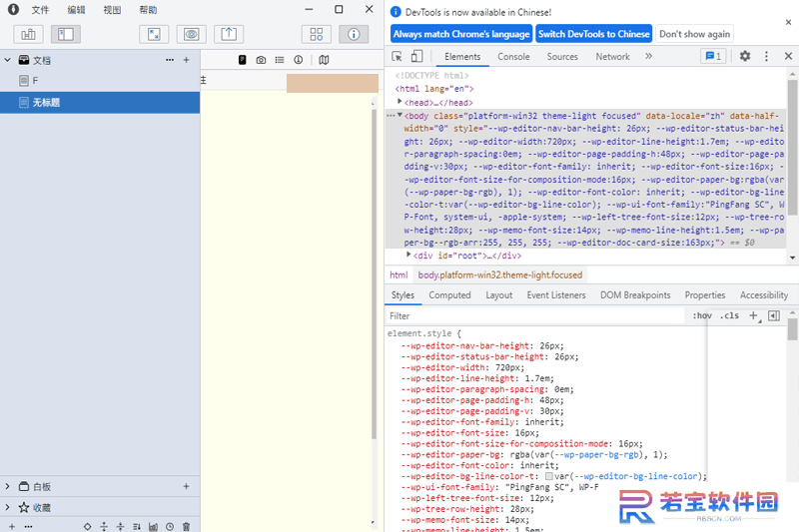Click Always match Chrome's language button
799x532 pixels.
461,34
